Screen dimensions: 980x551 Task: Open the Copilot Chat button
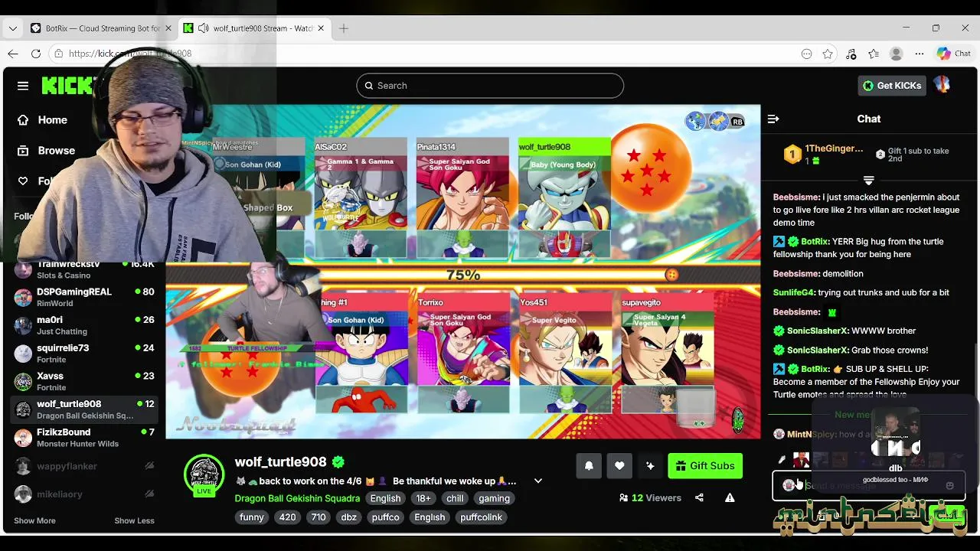pos(954,54)
